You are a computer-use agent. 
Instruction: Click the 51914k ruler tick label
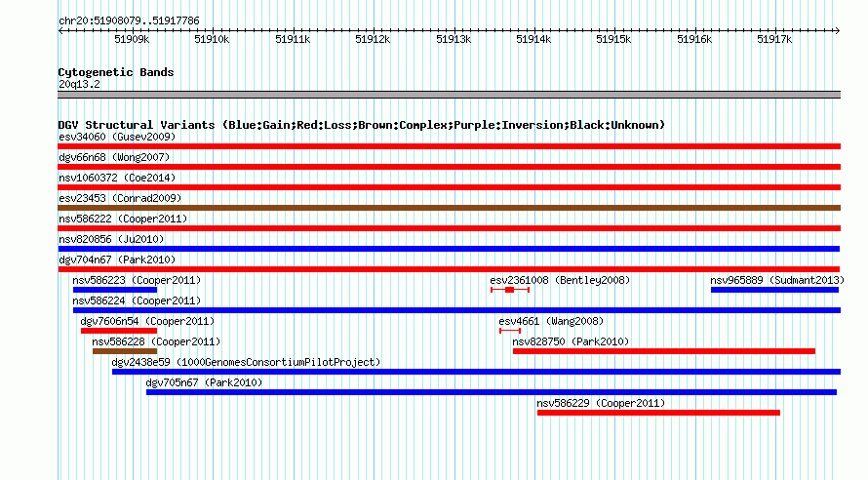[533, 39]
